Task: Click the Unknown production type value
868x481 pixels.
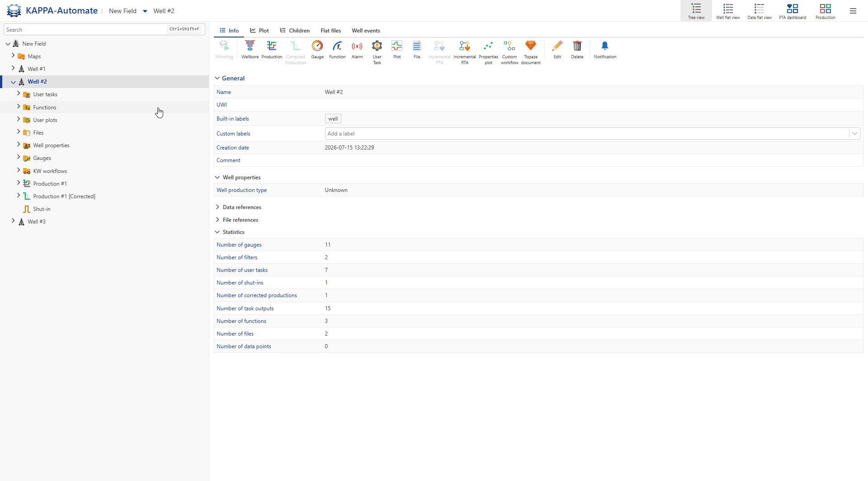Action: click(336, 190)
